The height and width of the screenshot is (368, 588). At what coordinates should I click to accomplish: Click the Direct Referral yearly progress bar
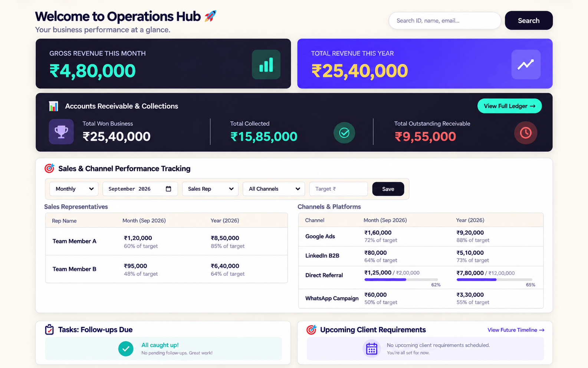(x=494, y=279)
